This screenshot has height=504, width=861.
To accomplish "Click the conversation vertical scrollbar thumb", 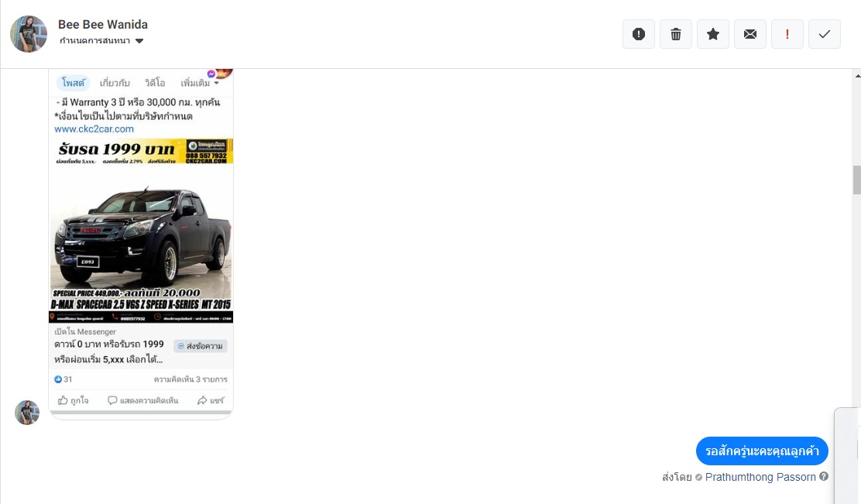I will point(856,180).
